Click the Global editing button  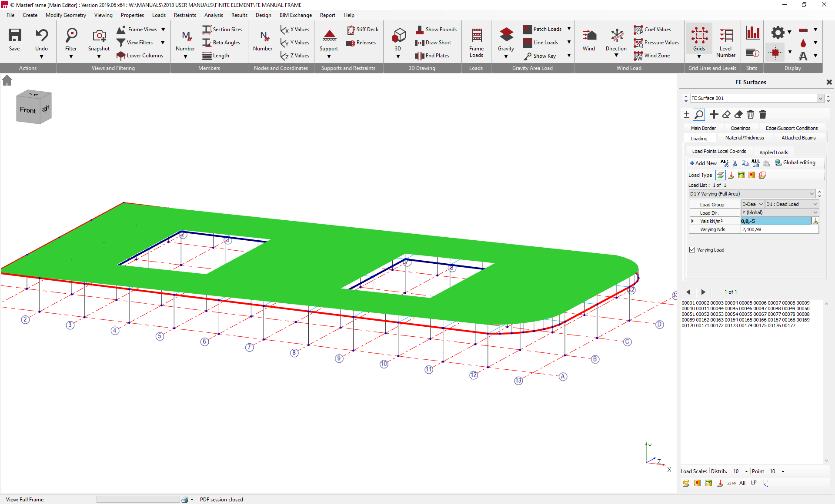click(x=795, y=163)
